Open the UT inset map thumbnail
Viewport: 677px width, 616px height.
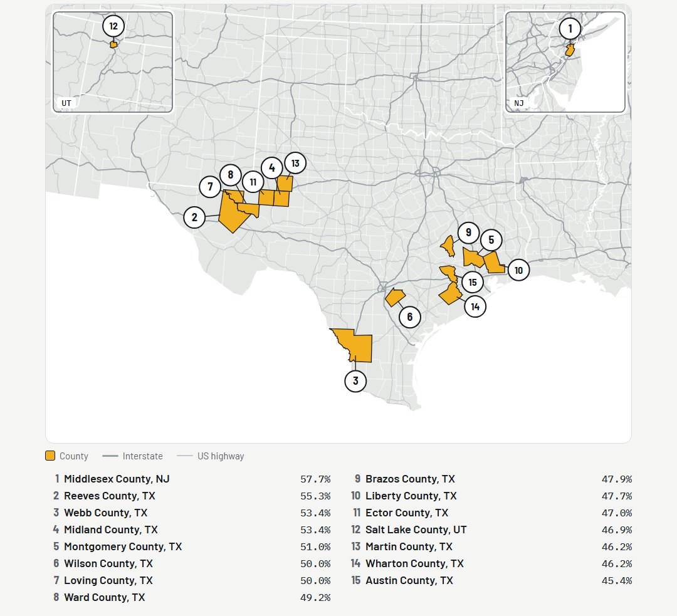tap(113, 62)
